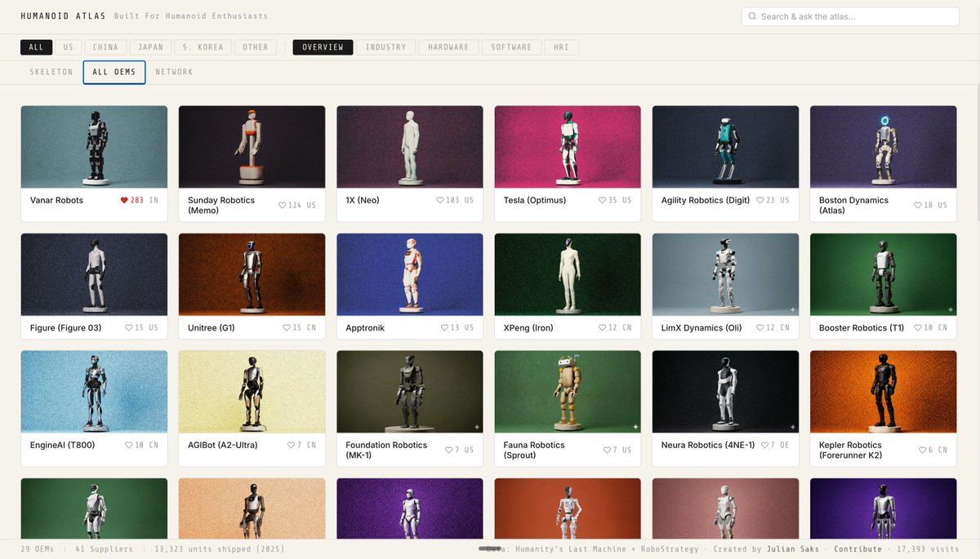
Task: Switch to the OVERVIEW section
Action: pyautogui.click(x=323, y=47)
